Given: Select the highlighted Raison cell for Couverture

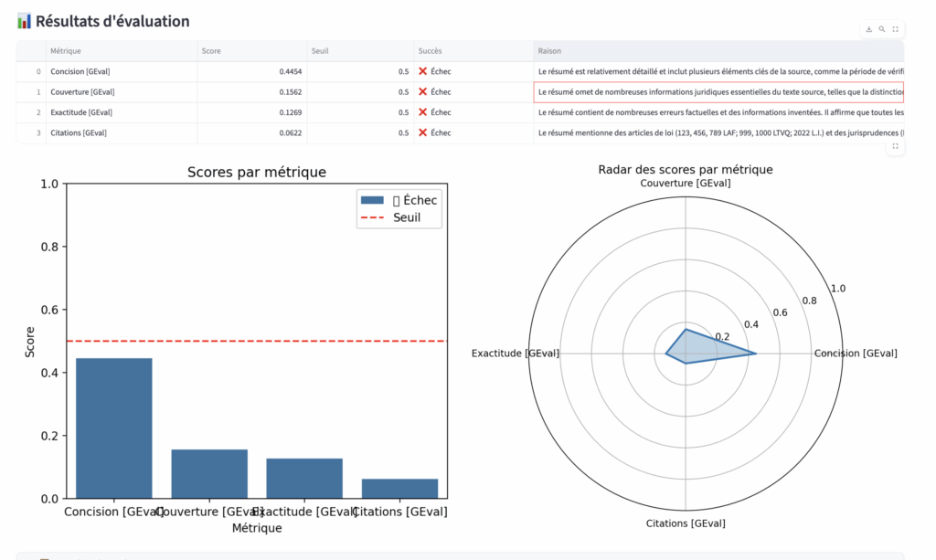Looking at the screenshot, I should click(718, 91).
